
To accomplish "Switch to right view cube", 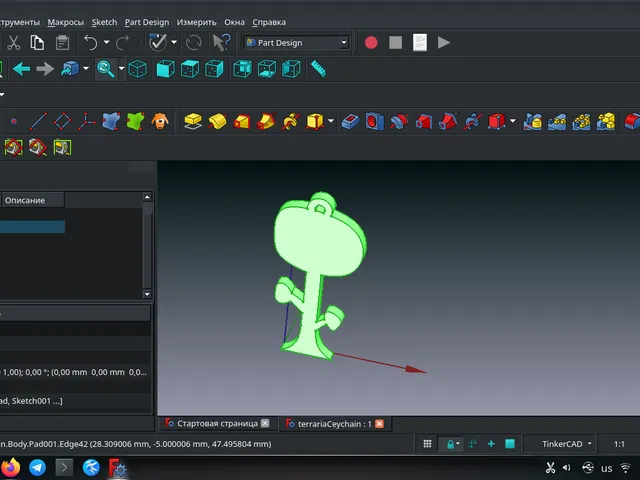I will point(214,69).
